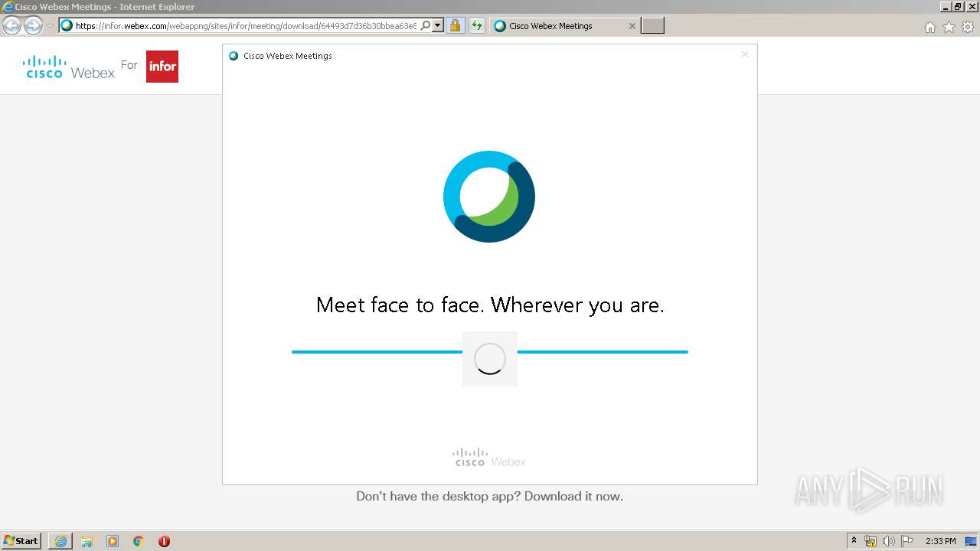Click 'Meet face to face. Wherever you are.' text
This screenshot has width=980, height=551.
click(x=490, y=305)
